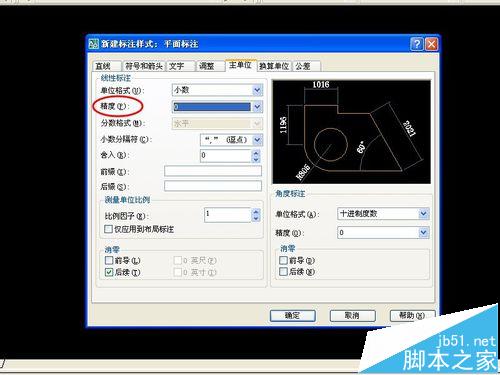Increase the 舍入 value with up arrow
The height and width of the screenshot is (375, 500).
coord(256,153)
